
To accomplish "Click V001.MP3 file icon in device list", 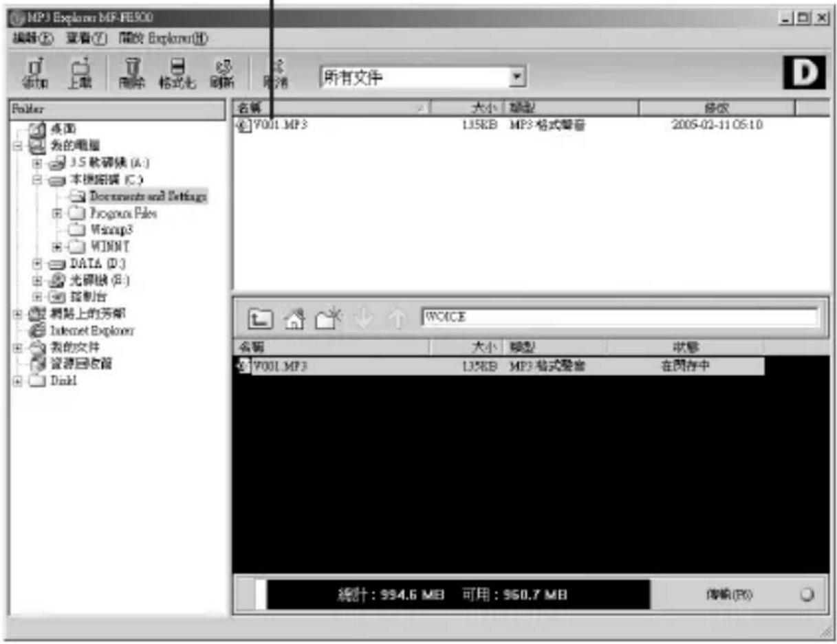I will [x=243, y=366].
